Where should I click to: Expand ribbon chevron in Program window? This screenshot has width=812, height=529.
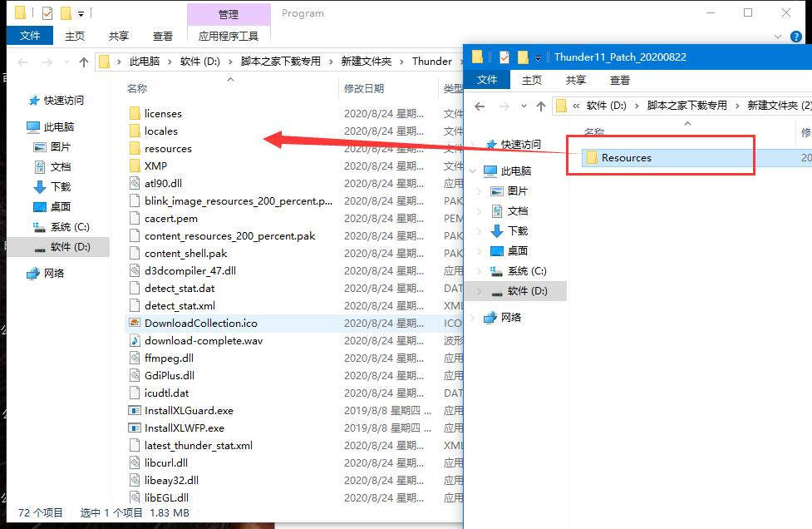778,37
